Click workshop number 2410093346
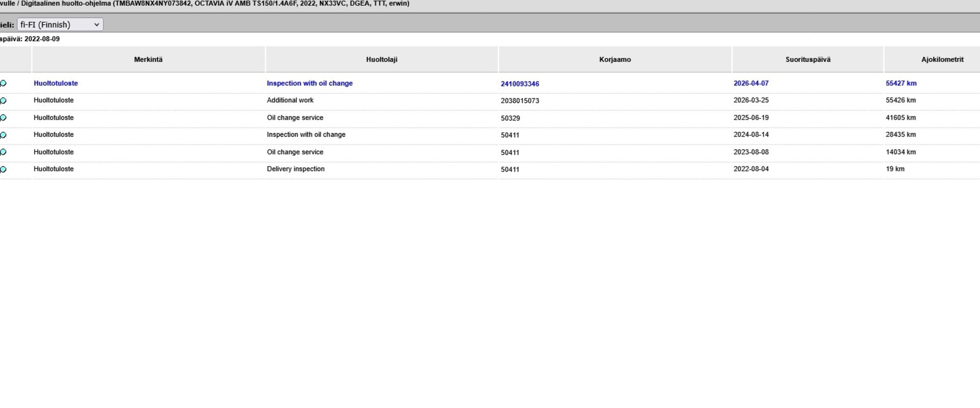Viewport: 980px width, 408px height. point(520,84)
